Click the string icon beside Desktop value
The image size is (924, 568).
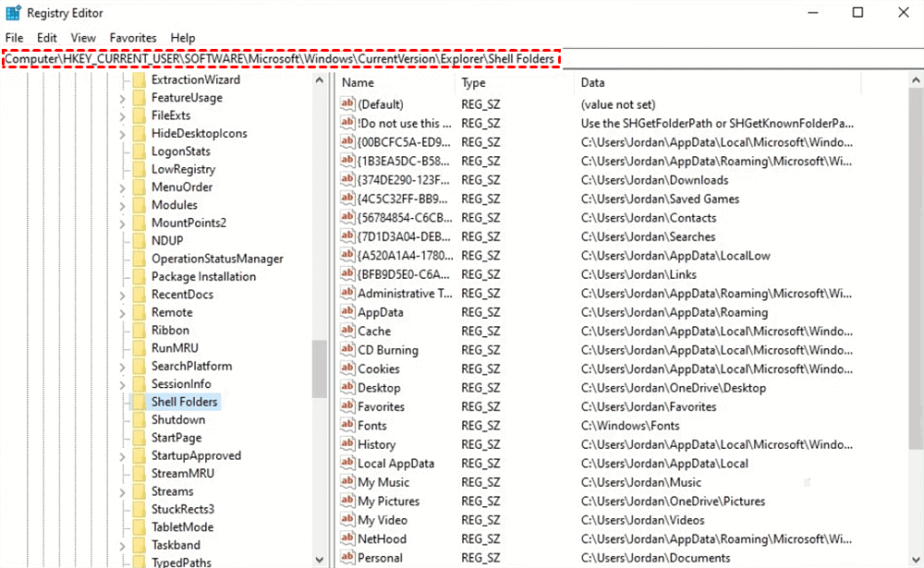(x=347, y=387)
